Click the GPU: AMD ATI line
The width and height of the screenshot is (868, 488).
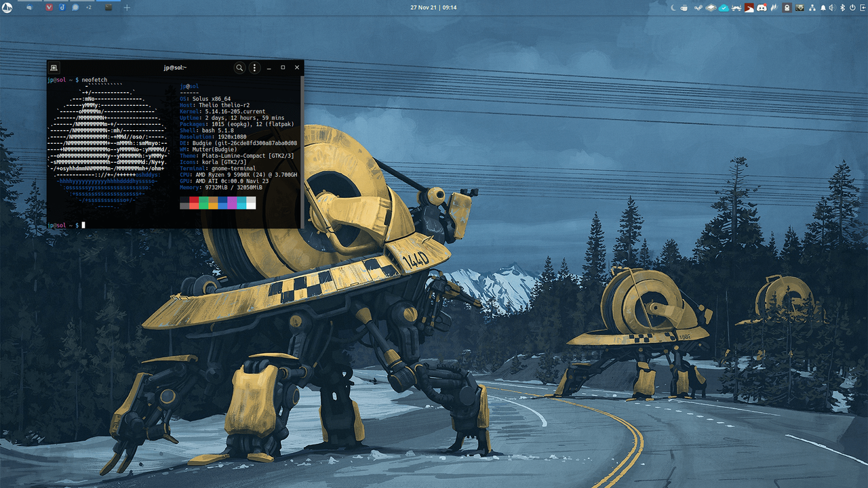(x=224, y=182)
